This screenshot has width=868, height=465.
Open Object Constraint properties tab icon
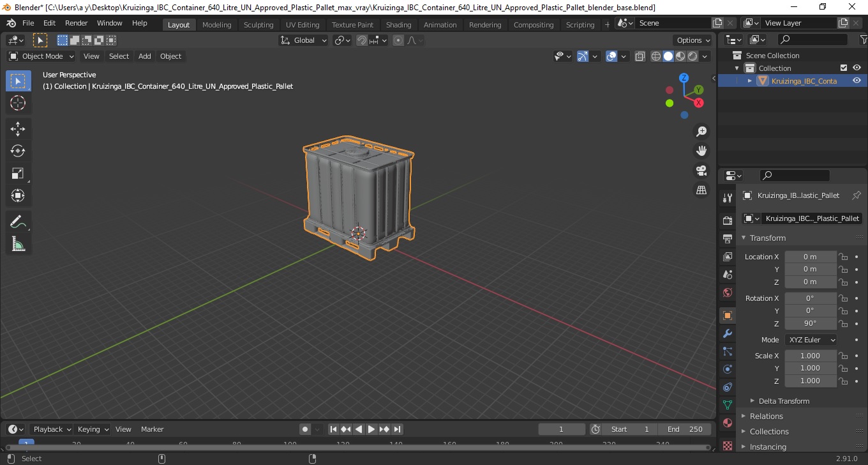(728, 387)
